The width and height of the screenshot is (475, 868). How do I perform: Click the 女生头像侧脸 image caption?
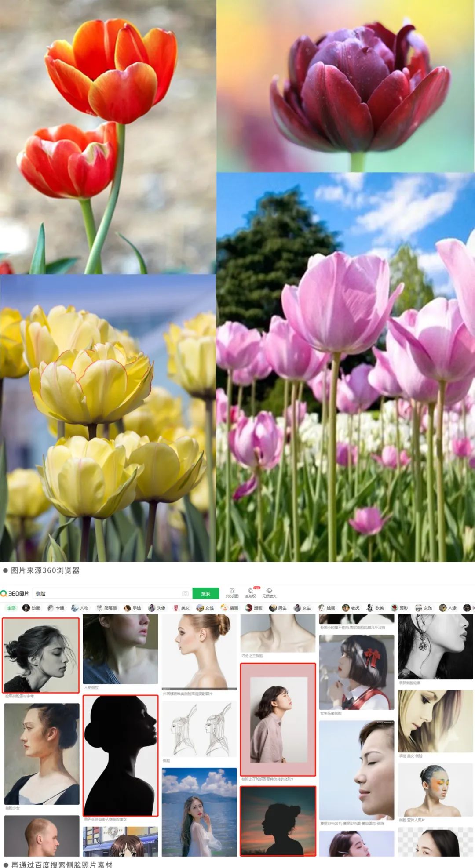click(x=330, y=713)
